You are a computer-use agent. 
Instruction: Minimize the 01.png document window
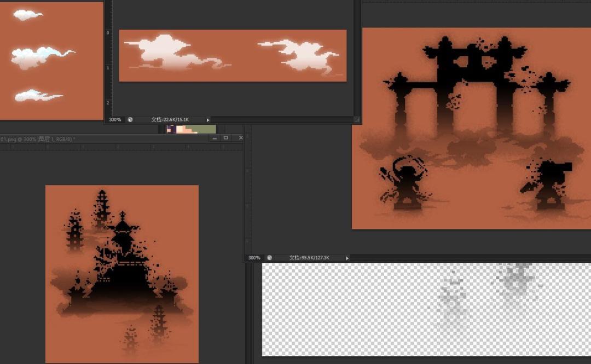coord(215,138)
